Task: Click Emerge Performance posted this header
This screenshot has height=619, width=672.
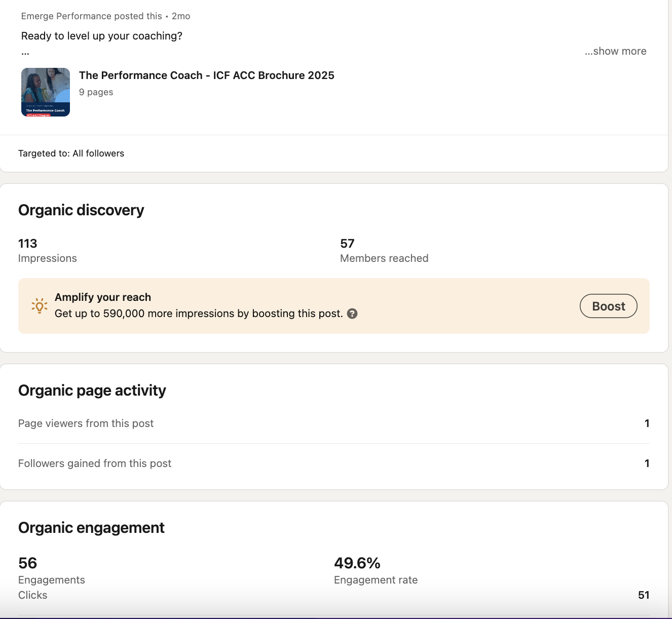Action: [x=91, y=16]
